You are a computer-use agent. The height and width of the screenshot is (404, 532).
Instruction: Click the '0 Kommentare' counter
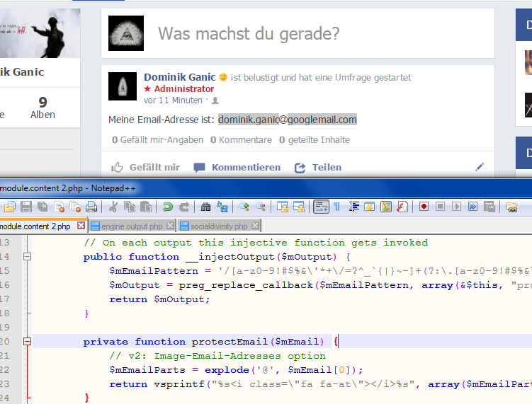241,139
